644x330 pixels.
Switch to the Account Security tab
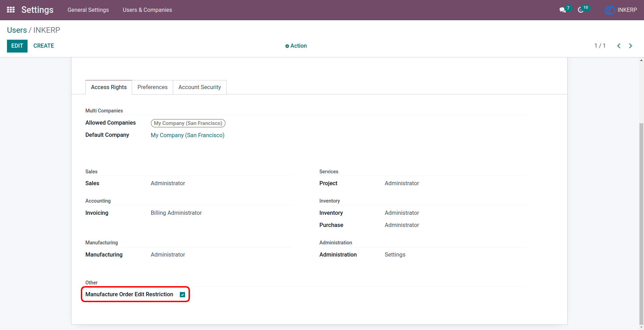coord(200,87)
